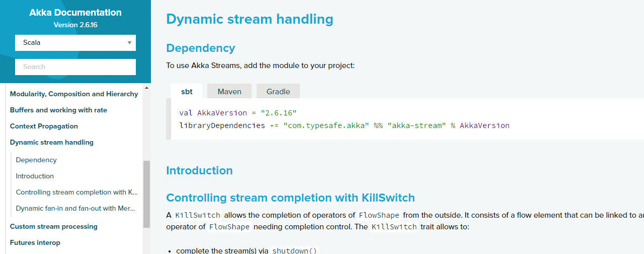644x254 pixels.
Task: Click the sidebar scrollbar thumb
Action: point(147,194)
